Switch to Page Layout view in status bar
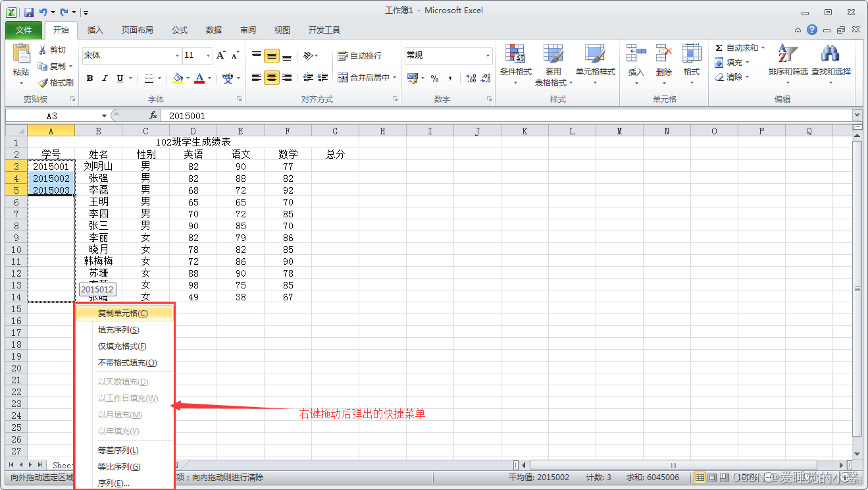868x490 pixels. 712,477
